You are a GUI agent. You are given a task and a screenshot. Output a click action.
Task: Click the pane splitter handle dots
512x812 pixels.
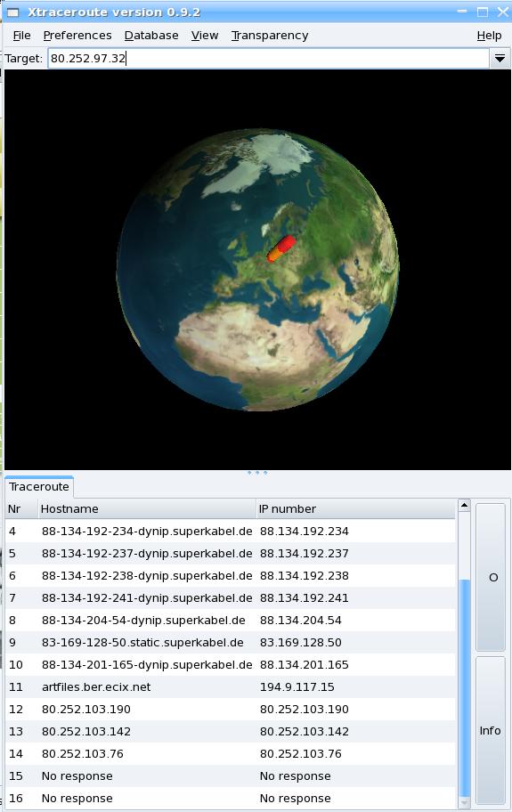(x=257, y=473)
